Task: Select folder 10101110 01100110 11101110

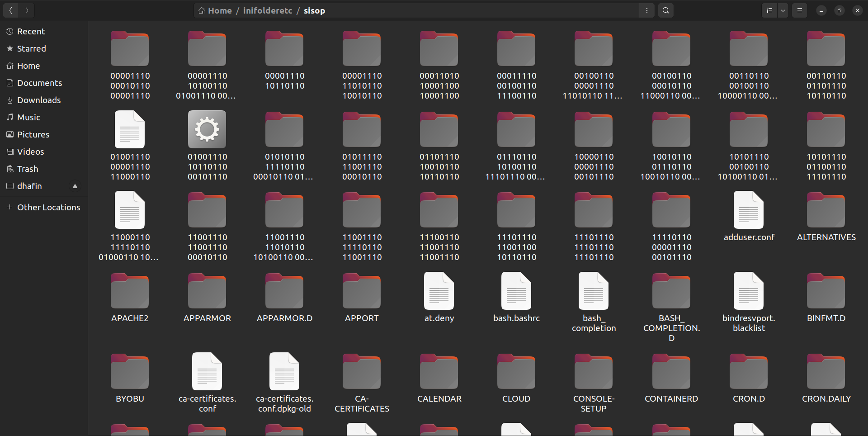Action: tap(826, 146)
